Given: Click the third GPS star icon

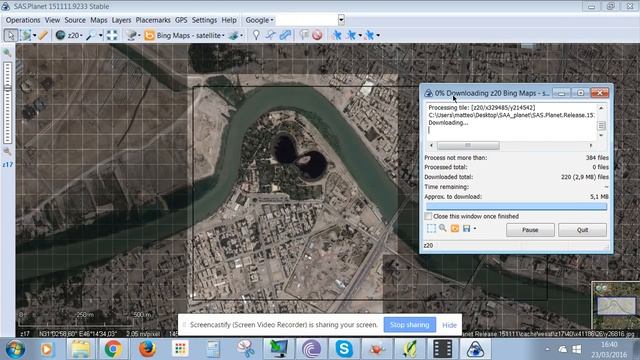Looking at the screenshot, I should [x=369, y=36].
